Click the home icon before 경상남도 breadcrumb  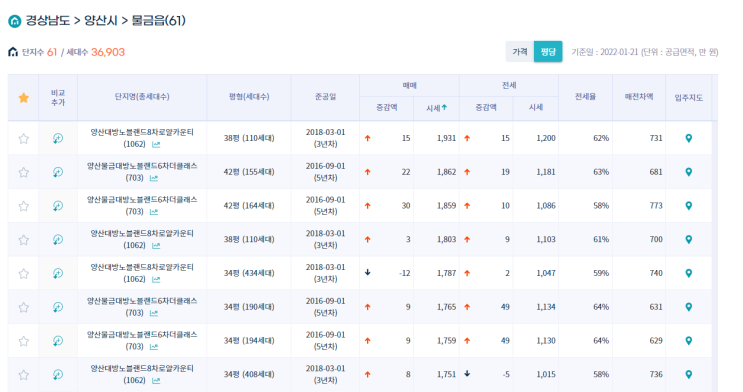pos(15,21)
